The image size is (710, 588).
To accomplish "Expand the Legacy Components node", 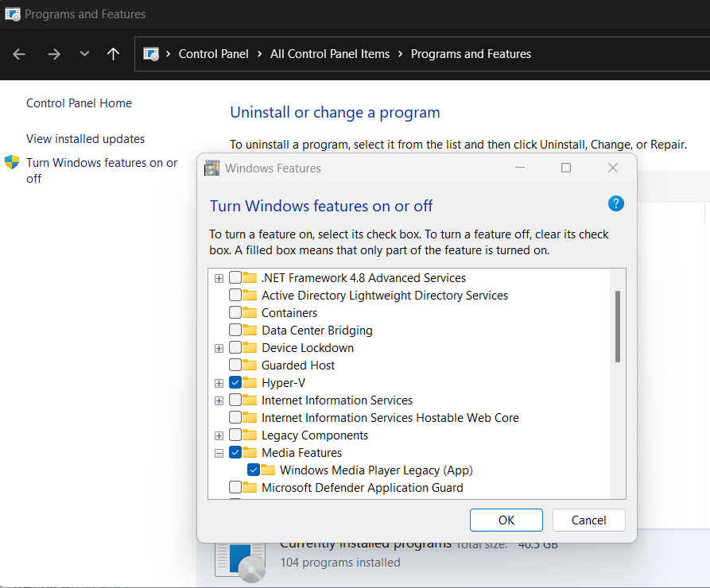I will [x=219, y=436].
